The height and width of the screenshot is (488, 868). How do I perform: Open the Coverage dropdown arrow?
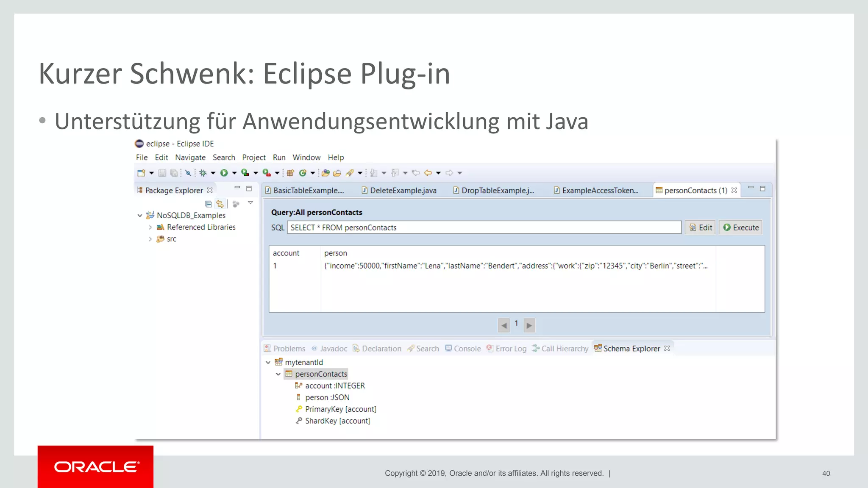pos(256,173)
